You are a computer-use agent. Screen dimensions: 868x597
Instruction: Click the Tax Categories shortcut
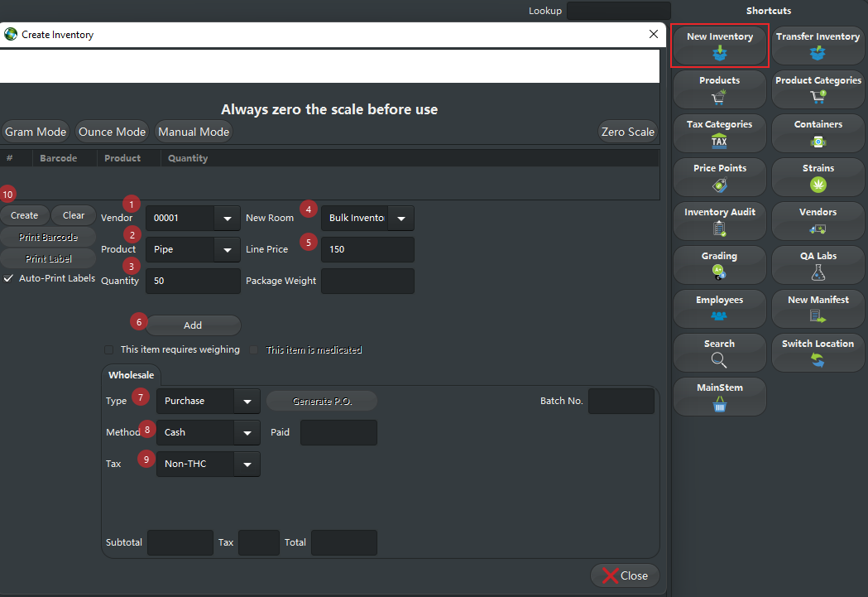pyautogui.click(x=719, y=132)
